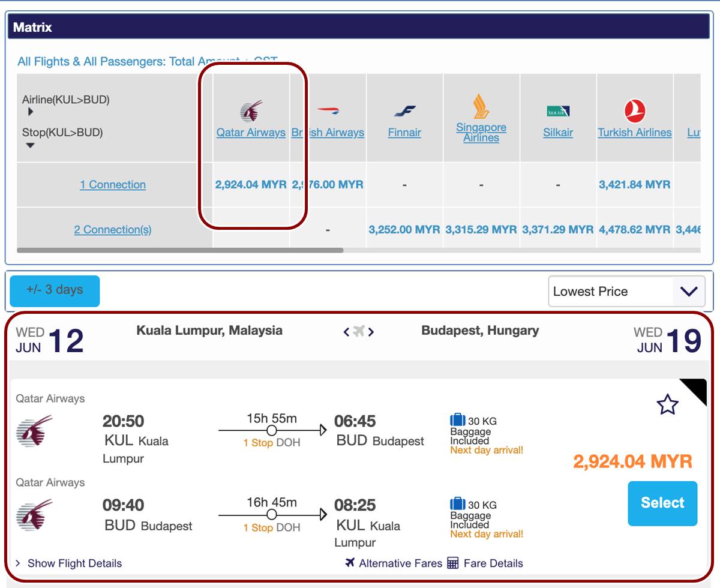The width and height of the screenshot is (720, 588).
Task: Click the blue Select button
Action: [x=662, y=503]
